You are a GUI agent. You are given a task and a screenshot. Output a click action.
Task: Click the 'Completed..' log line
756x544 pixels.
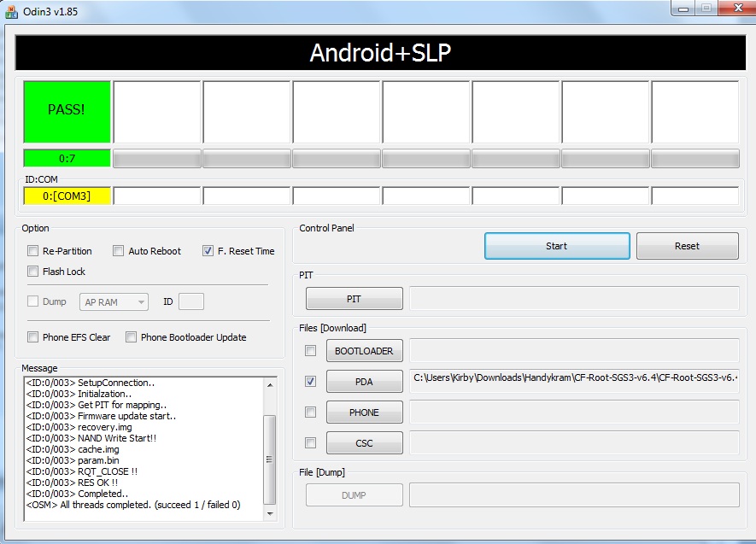[77, 494]
